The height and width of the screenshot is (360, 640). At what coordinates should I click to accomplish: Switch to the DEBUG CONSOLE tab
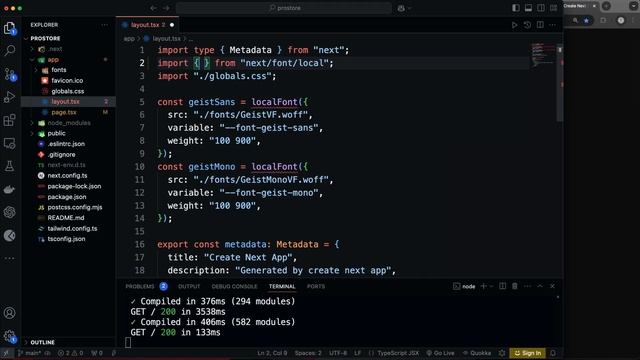[234, 286]
